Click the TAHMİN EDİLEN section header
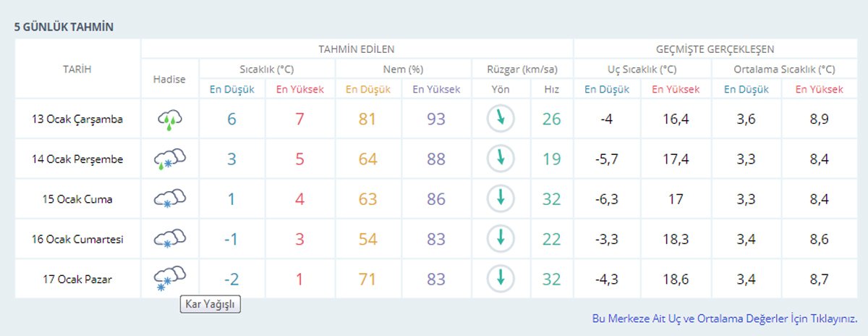Viewport: 868px width, 336px height. pos(357,49)
